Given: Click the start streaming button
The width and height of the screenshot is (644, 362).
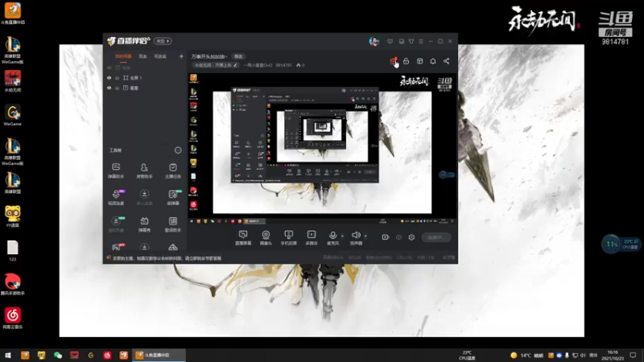Looking at the screenshot, I should pos(436,237).
